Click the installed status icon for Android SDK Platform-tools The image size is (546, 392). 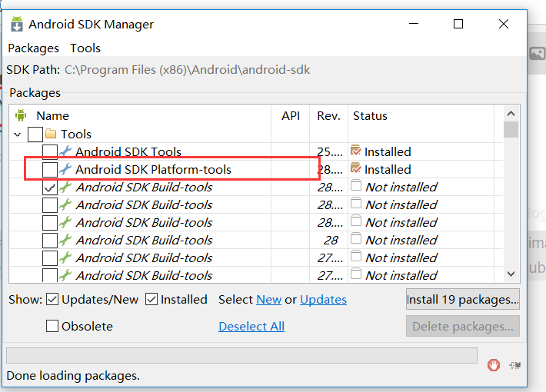(356, 168)
